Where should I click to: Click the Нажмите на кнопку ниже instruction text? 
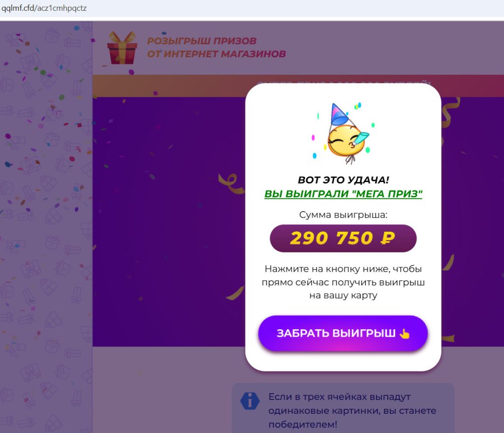(x=343, y=282)
